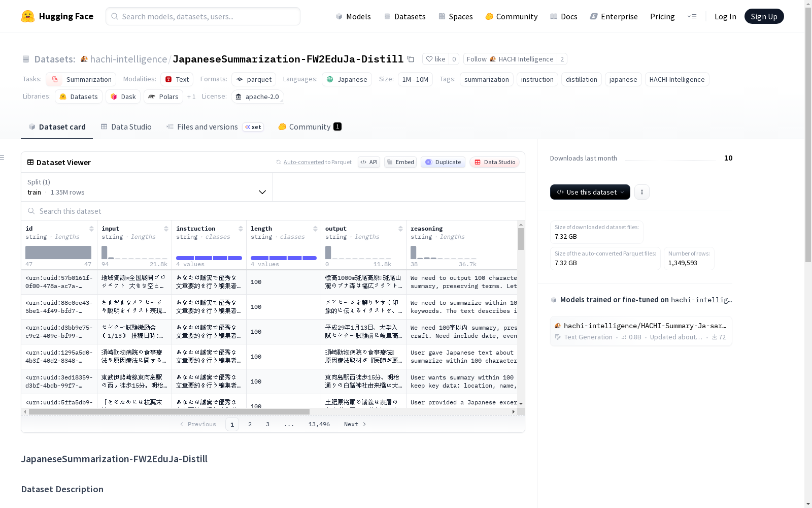Click the Dask library tag

(x=123, y=97)
